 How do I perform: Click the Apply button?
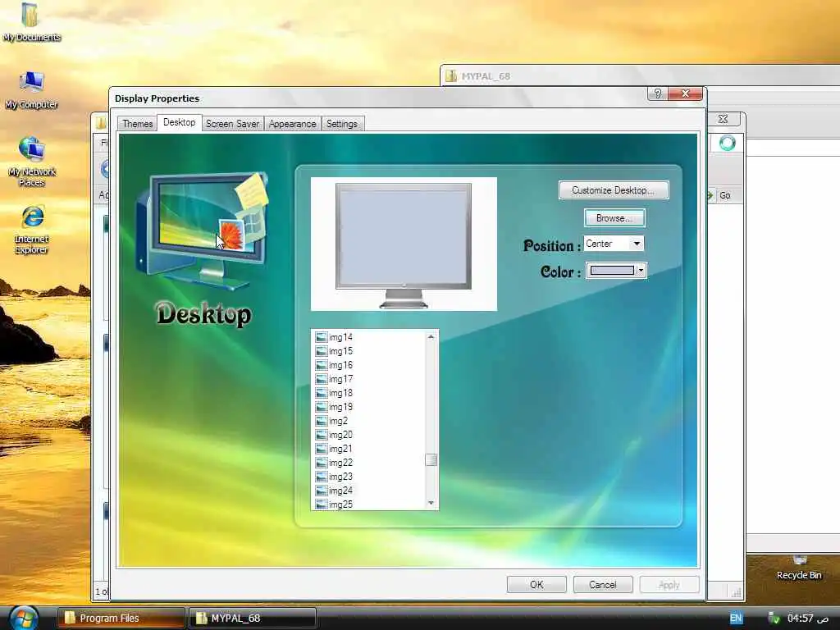click(669, 584)
